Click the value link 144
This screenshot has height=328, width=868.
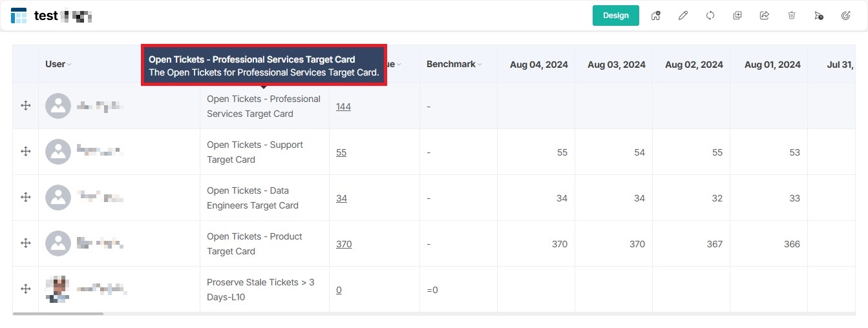click(x=343, y=107)
